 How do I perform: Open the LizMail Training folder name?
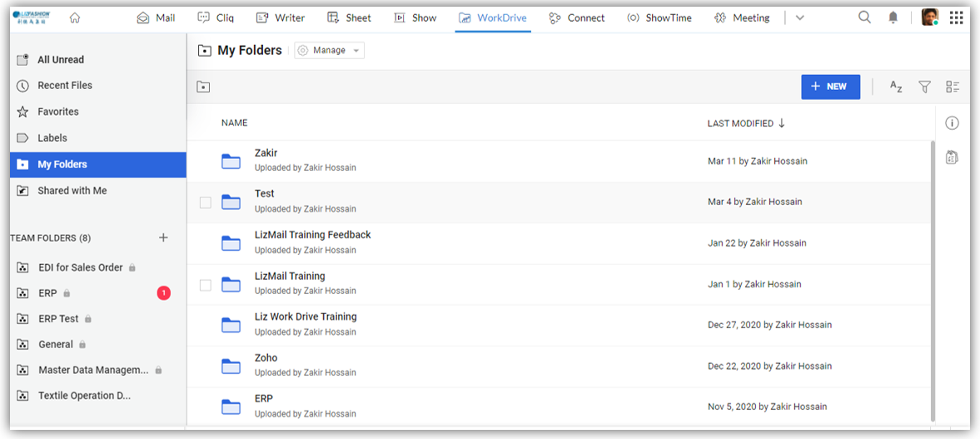[x=290, y=277]
